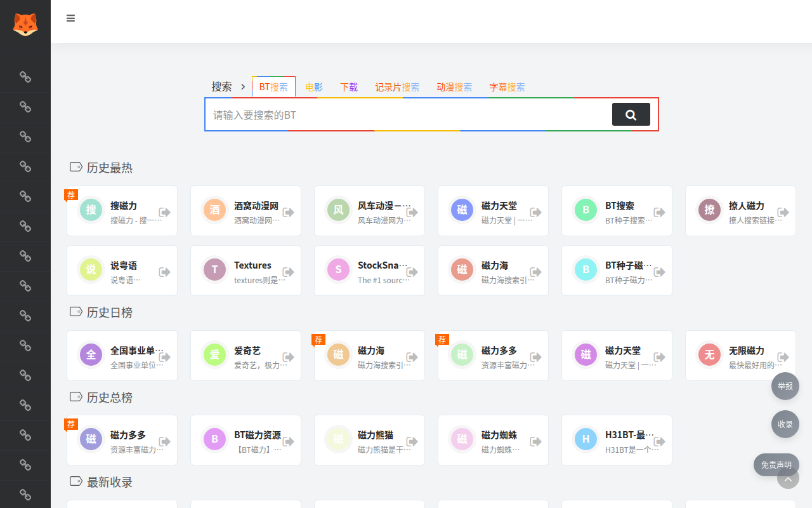Click the 收录 floating button

point(785,424)
